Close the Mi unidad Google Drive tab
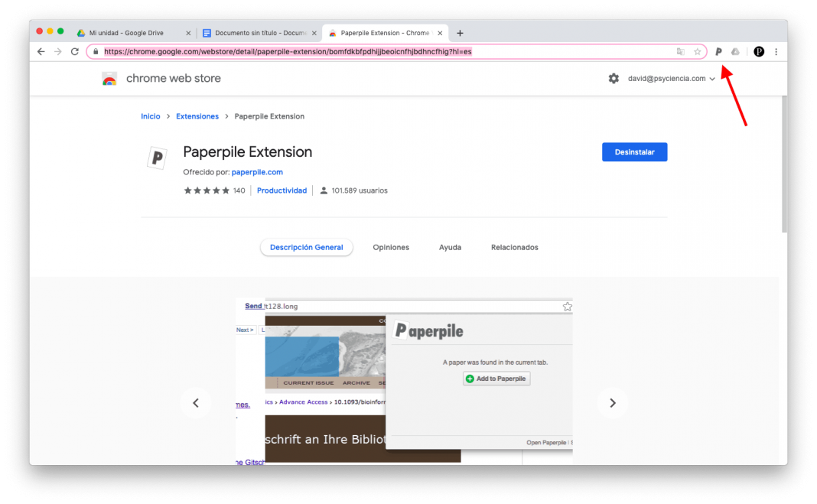This screenshot has height=504, width=817. (188, 33)
